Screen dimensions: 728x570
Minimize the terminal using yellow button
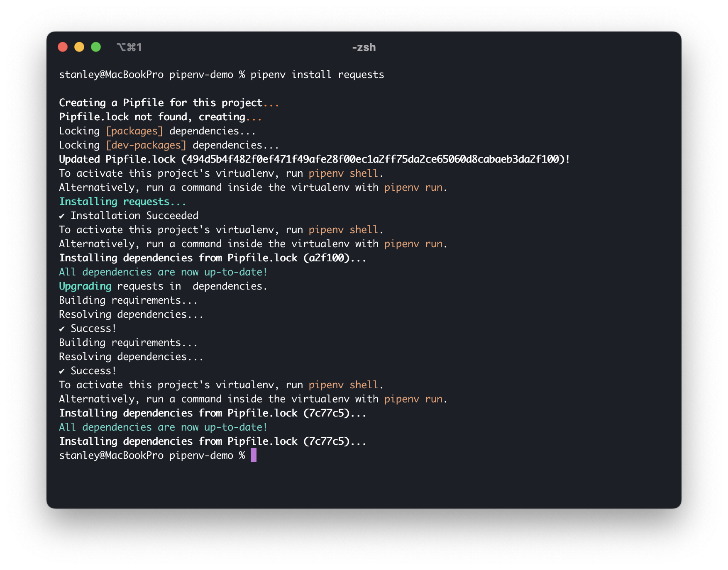(x=79, y=47)
